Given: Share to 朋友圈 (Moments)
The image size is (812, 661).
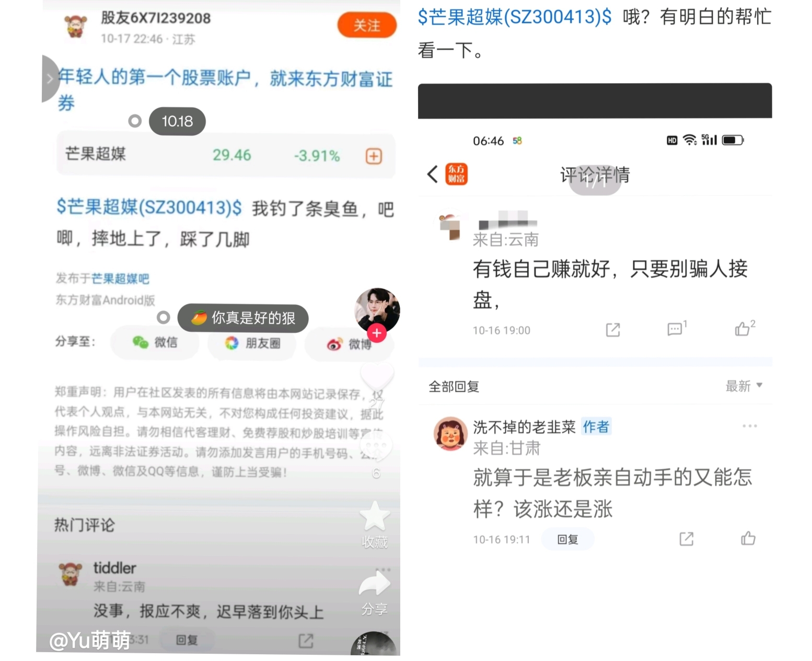Looking at the screenshot, I should [x=252, y=343].
